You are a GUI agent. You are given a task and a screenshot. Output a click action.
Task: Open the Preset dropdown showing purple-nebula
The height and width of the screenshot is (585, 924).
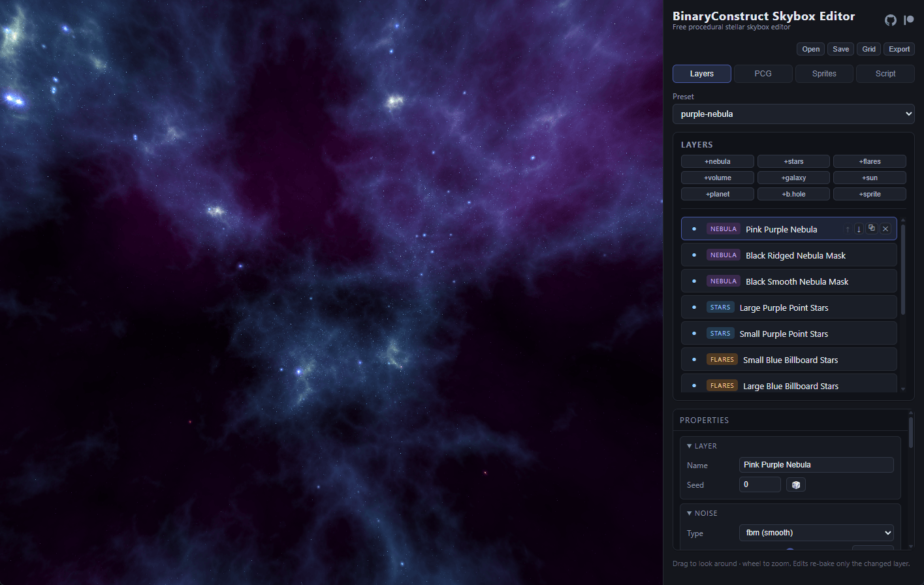coord(793,114)
